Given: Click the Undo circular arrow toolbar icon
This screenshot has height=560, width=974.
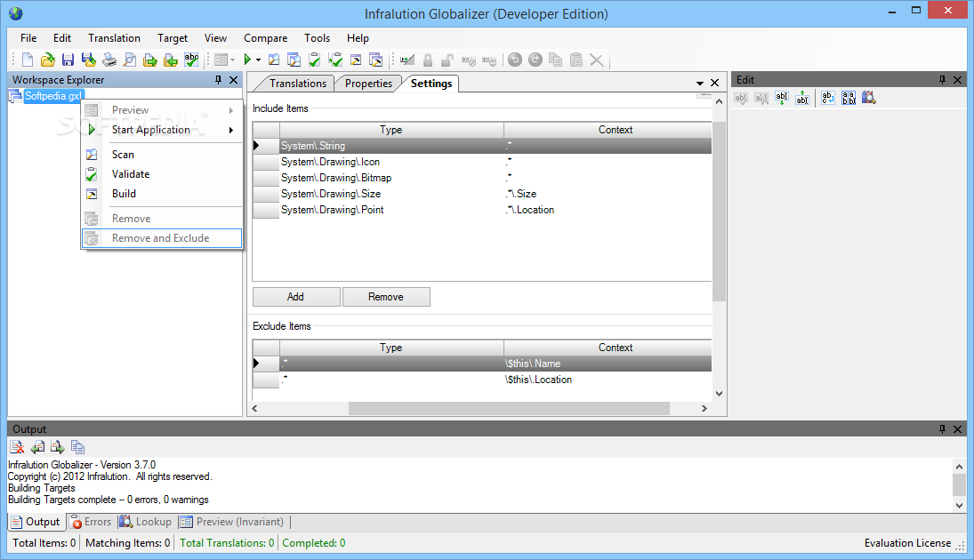Looking at the screenshot, I should pyautogui.click(x=515, y=60).
